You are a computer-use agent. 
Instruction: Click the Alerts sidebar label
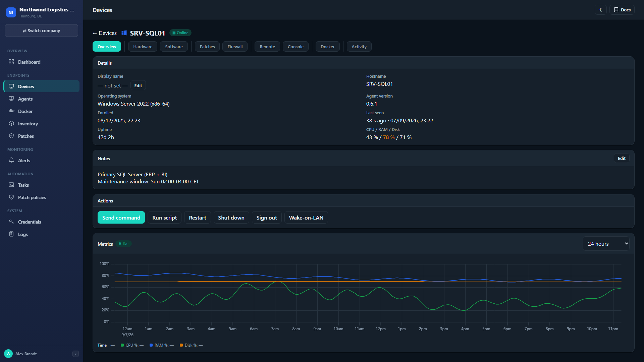tap(24, 161)
